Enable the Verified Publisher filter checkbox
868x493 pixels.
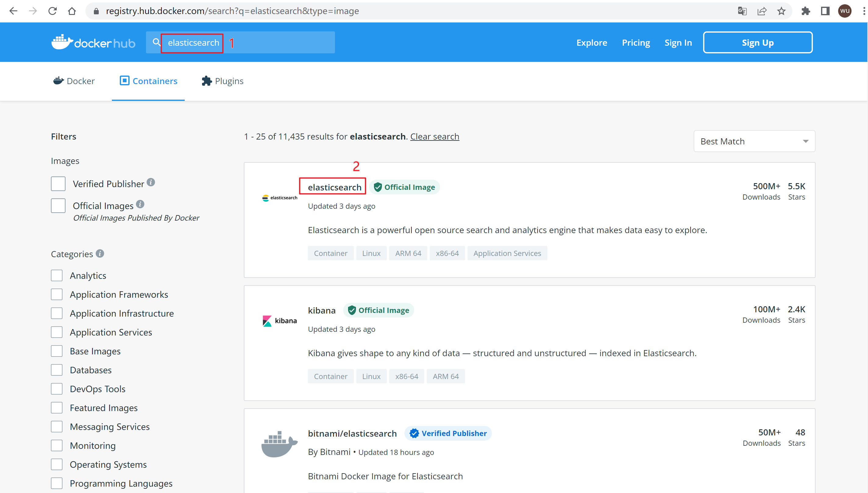(58, 184)
